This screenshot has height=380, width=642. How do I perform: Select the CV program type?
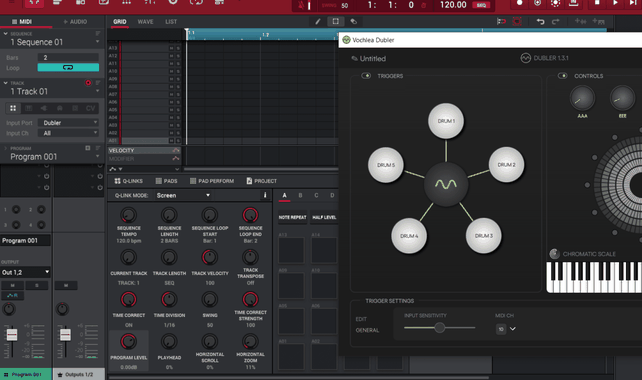click(90, 108)
